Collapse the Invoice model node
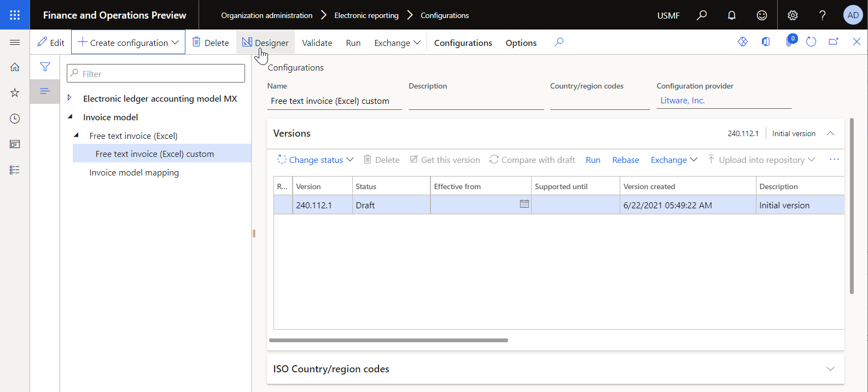Image resolution: width=868 pixels, height=392 pixels. (70, 116)
